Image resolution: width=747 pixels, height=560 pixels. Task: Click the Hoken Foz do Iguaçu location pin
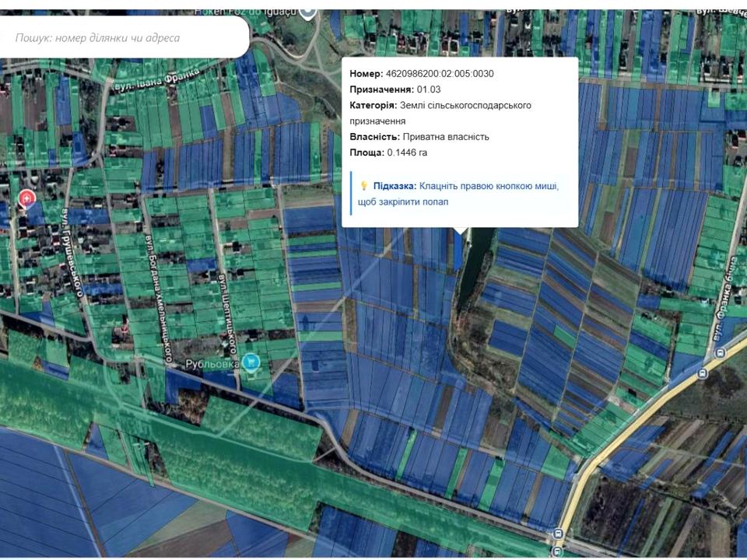[x=308, y=11]
